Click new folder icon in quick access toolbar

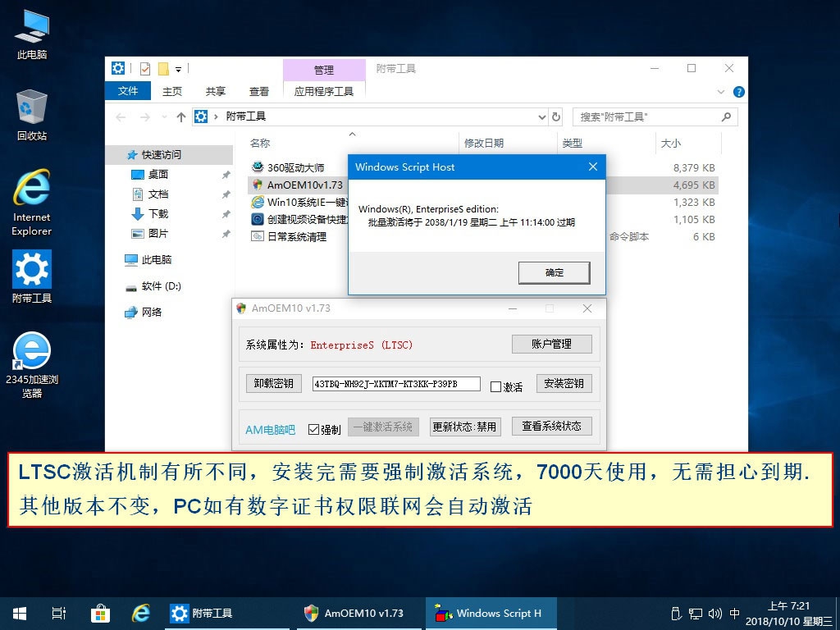[163, 69]
